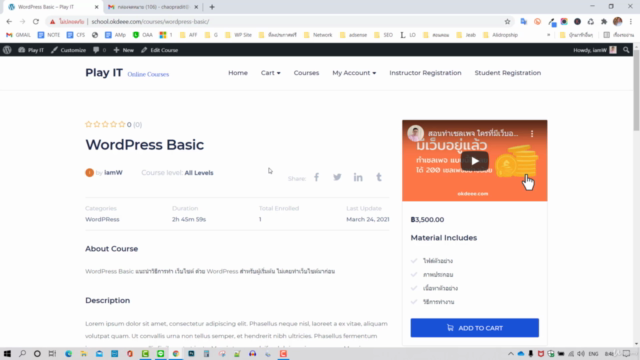Open a new browser tab
The width and height of the screenshot is (640, 360).
(211, 7)
